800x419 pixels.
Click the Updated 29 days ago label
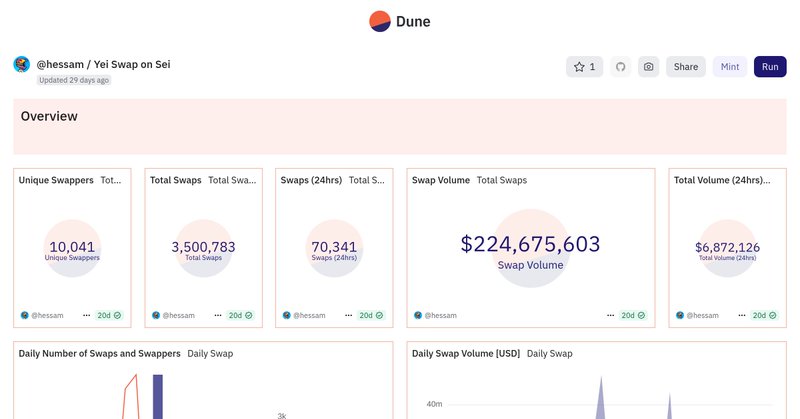coord(74,80)
